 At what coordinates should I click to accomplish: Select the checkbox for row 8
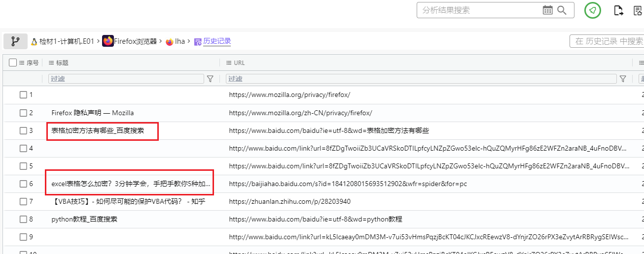(23, 219)
